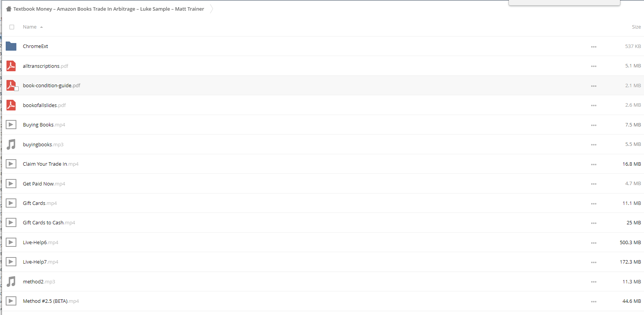
Task: Click the file name Claim Your Trade In.mp4
Action: [x=51, y=164]
